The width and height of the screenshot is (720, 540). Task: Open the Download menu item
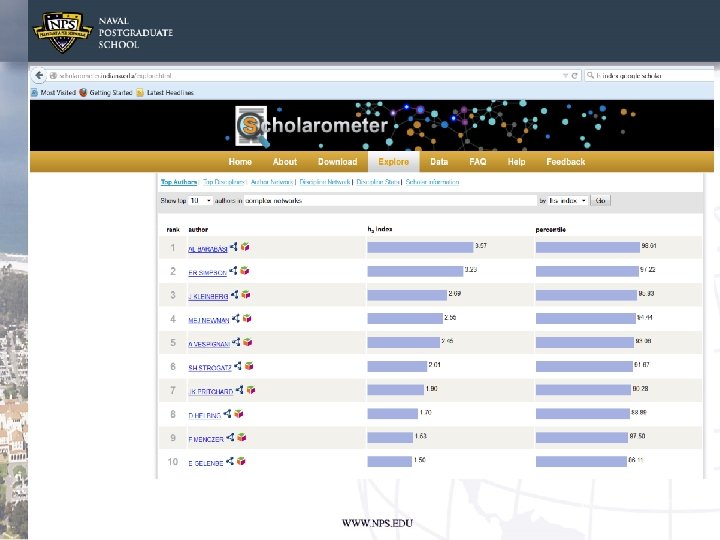(338, 162)
